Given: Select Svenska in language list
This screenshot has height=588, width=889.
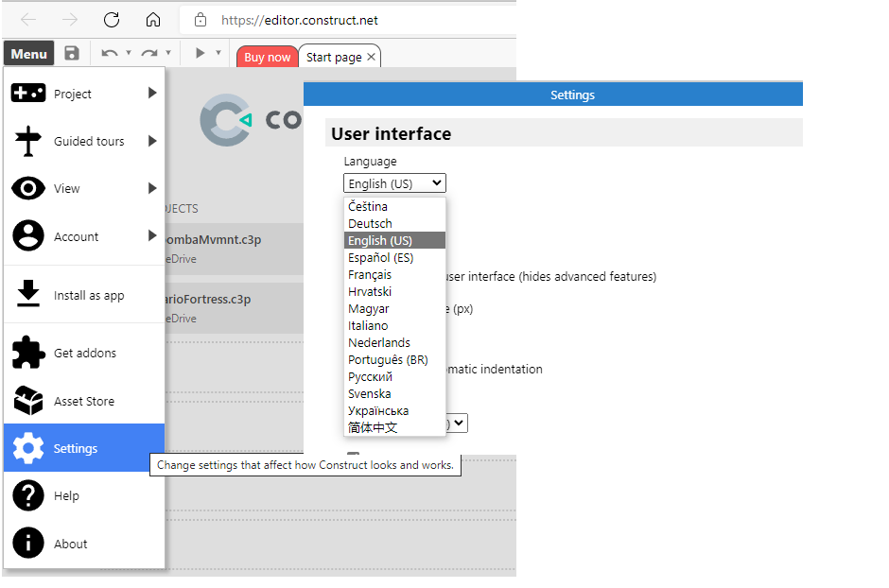Looking at the screenshot, I should click(394, 393).
